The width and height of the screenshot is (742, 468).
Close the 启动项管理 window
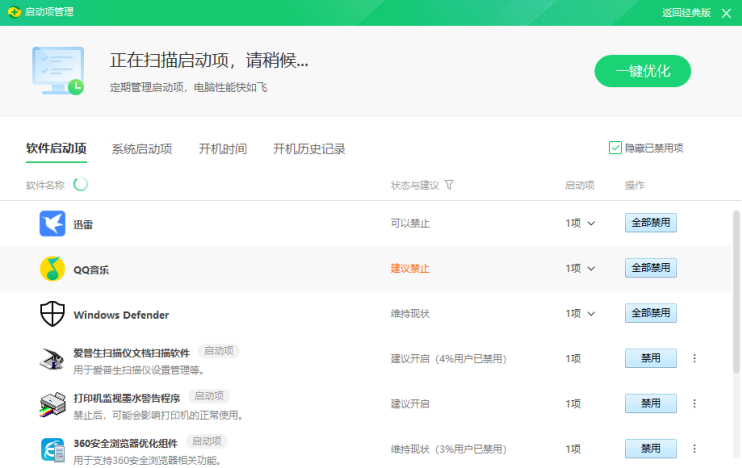coord(726,13)
